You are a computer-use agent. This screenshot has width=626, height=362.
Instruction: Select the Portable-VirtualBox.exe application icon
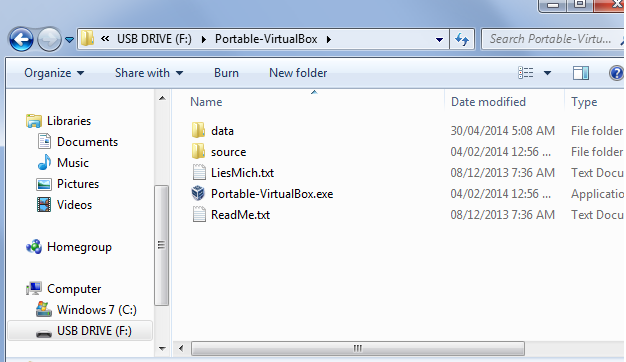tap(198, 194)
